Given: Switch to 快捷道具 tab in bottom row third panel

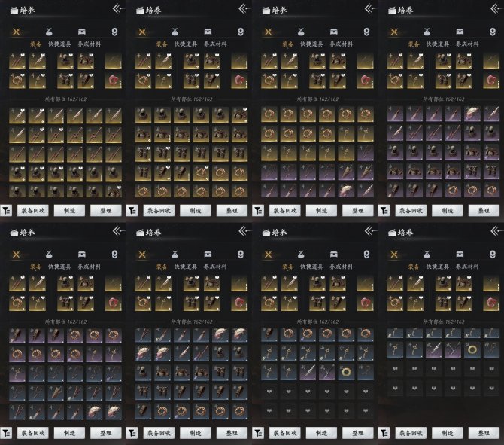Looking at the screenshot, I should [x=311, y=267].
